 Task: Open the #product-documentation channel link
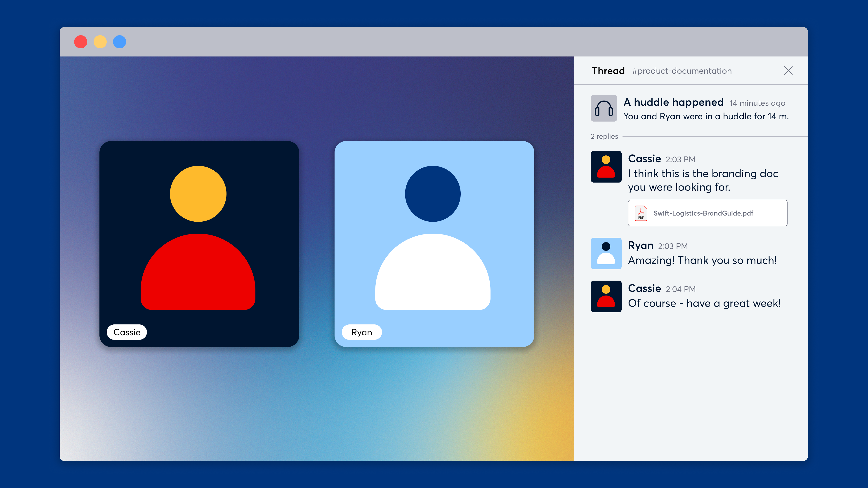click(x=682, y=71)
